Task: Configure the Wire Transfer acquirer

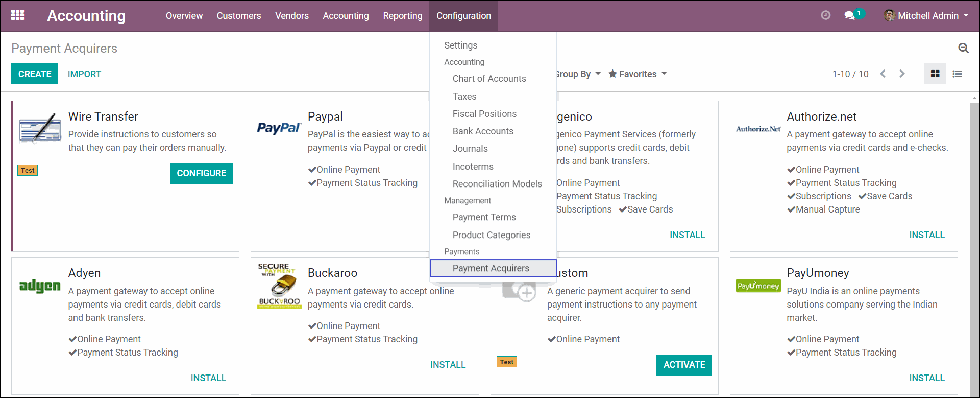Action: [x=202, y=173]
